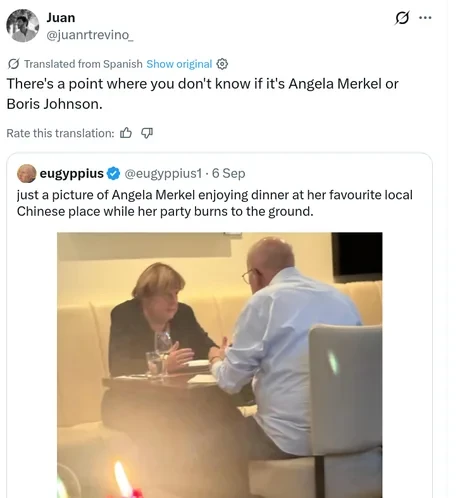Click the blue verified badge by eugyppius
Viewport: 460px width, 498px height.
113,173
